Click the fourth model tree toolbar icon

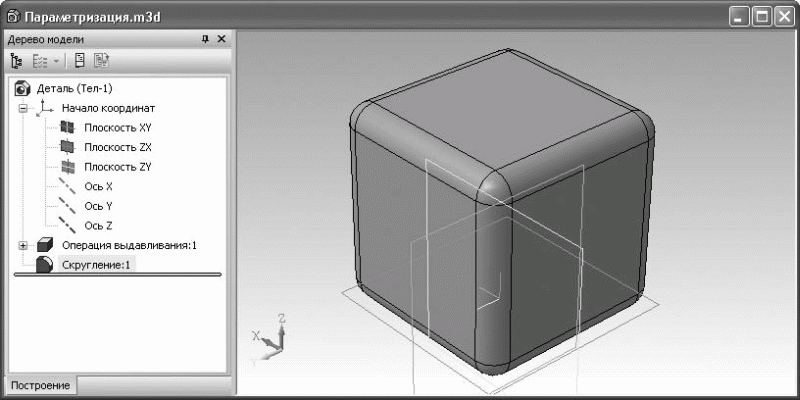pos(101,61)
